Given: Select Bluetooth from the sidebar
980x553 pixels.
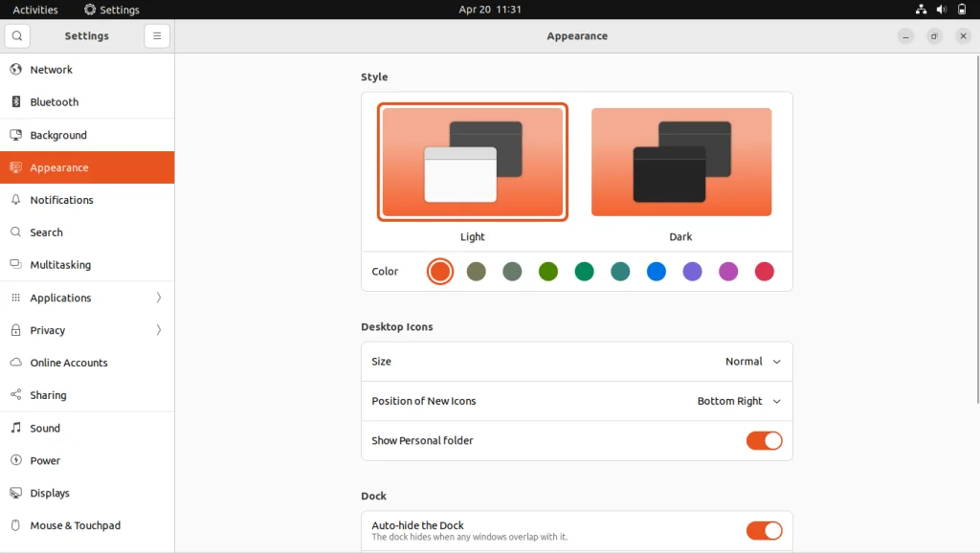Looking at the screenshot, I should (55, 101).
